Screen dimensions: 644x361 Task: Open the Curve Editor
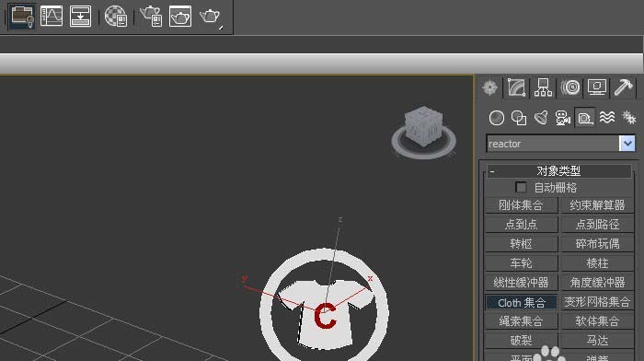click(52, 16)
